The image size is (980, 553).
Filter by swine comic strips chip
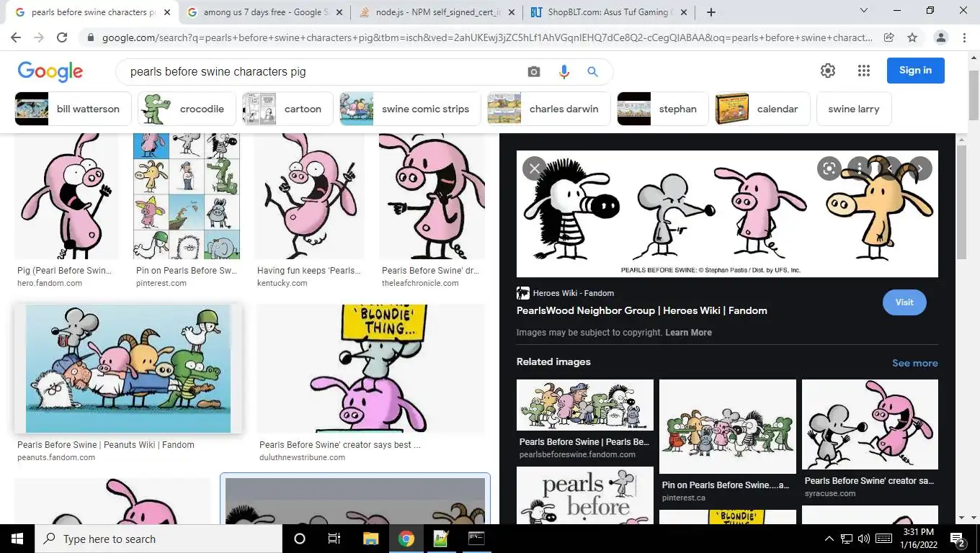click(410, 109)
